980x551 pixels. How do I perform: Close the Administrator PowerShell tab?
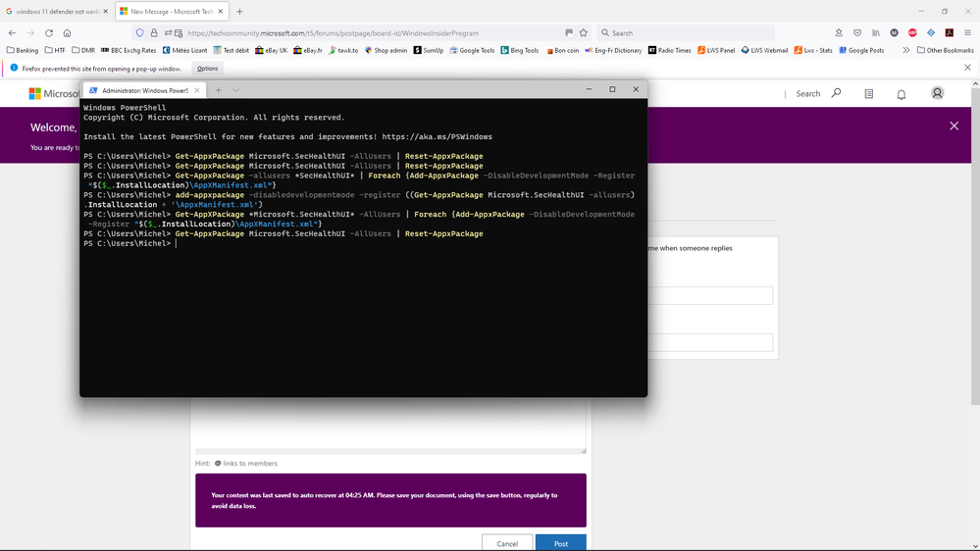197,90
